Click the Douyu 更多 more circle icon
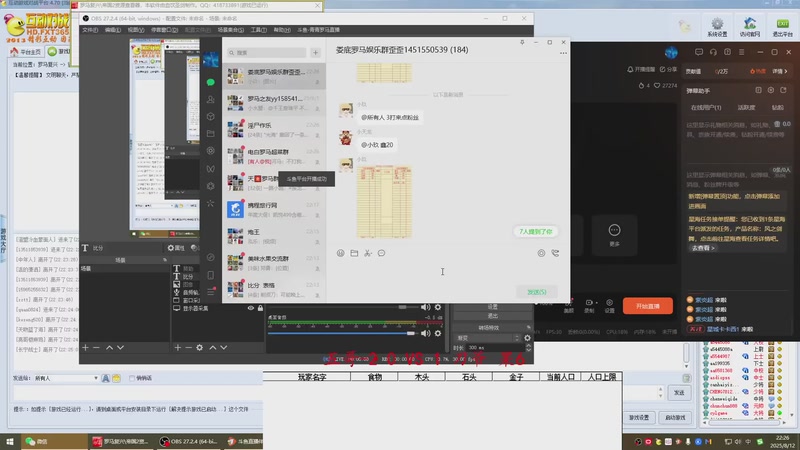800x450 pixels. tap(614, 230)
